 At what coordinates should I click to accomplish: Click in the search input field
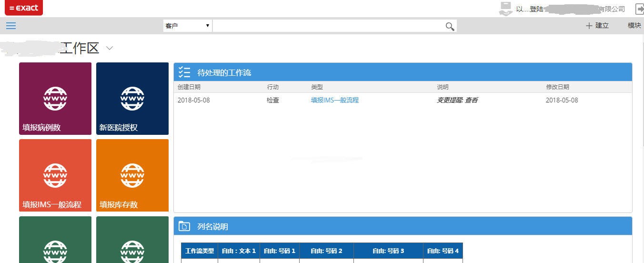coord(329,26)
